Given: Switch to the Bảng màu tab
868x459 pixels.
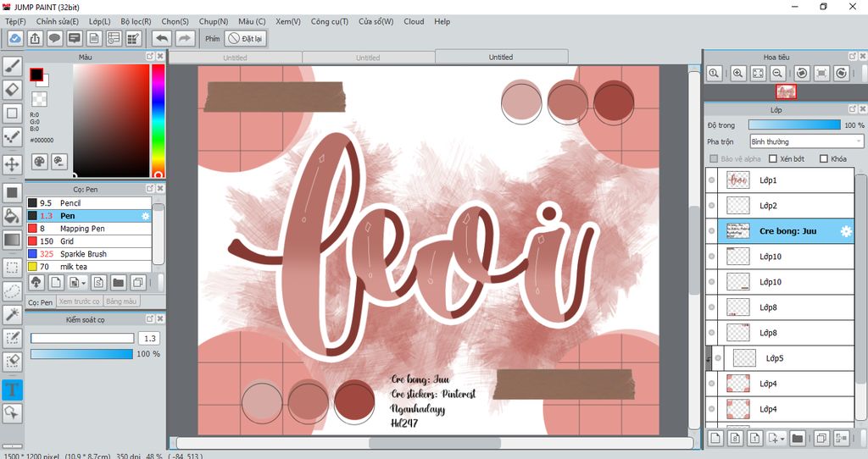Looking at the screenshot, I should tap(121, 301).
